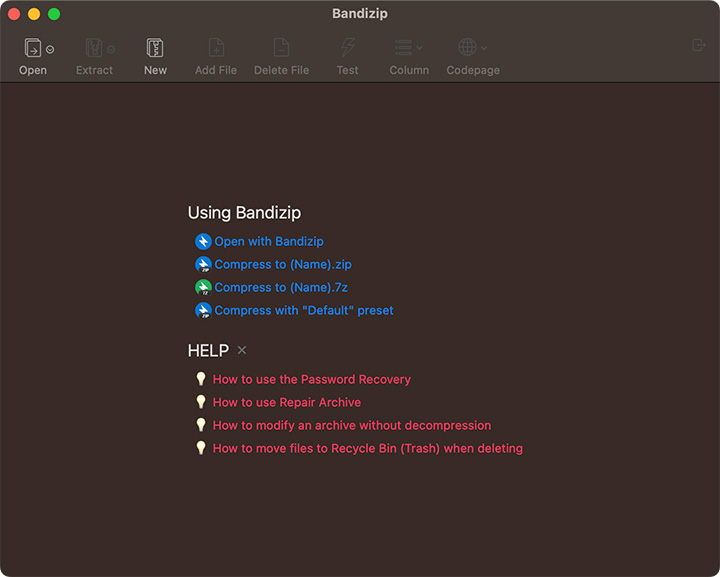Click the exit icon at toolbar right
The width and height of the screenshot is (720, 577).
tap(698, 45)
